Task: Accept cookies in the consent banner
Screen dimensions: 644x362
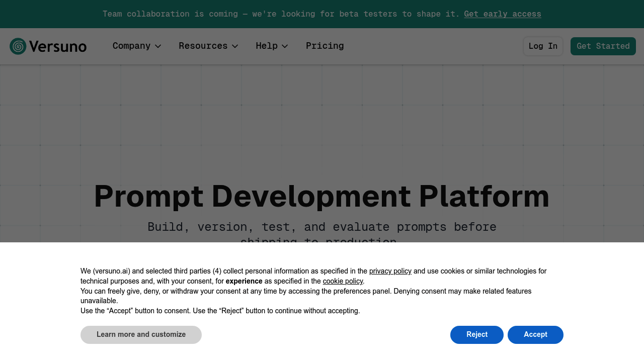Action: 535,335
